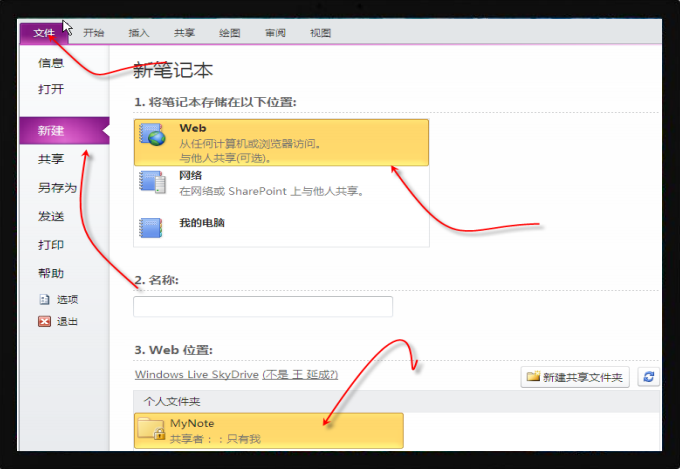Select 新建 in the backstage menu
The height and width of the screenshot is (469, 680).
tap(64, 131)
